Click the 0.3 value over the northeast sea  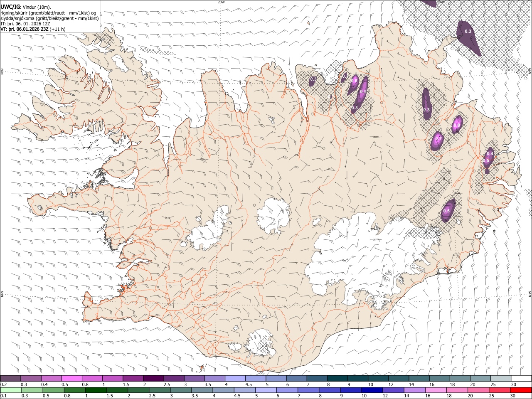[468, 31]
